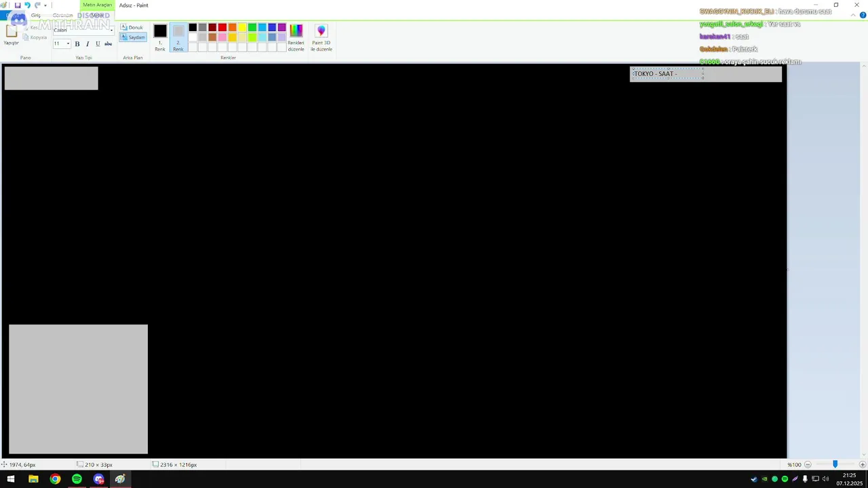Open the Metin Araçları contextual tab

98,5
